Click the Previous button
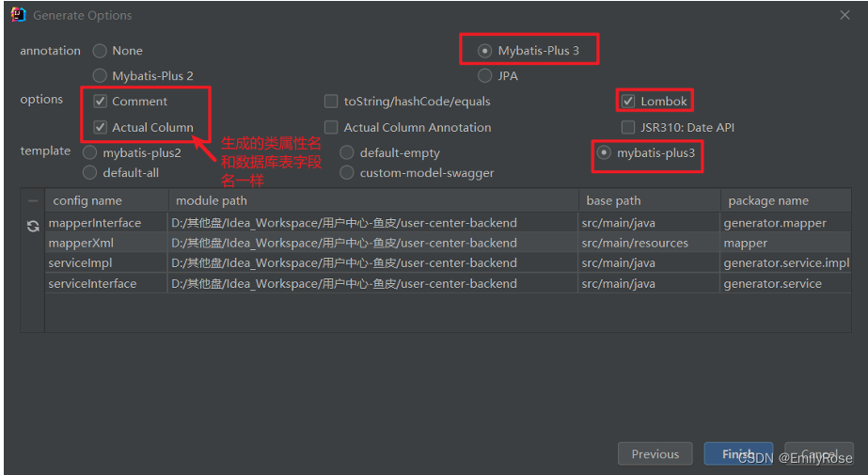Viewport: 868px width, 475px height. point(655,454)
